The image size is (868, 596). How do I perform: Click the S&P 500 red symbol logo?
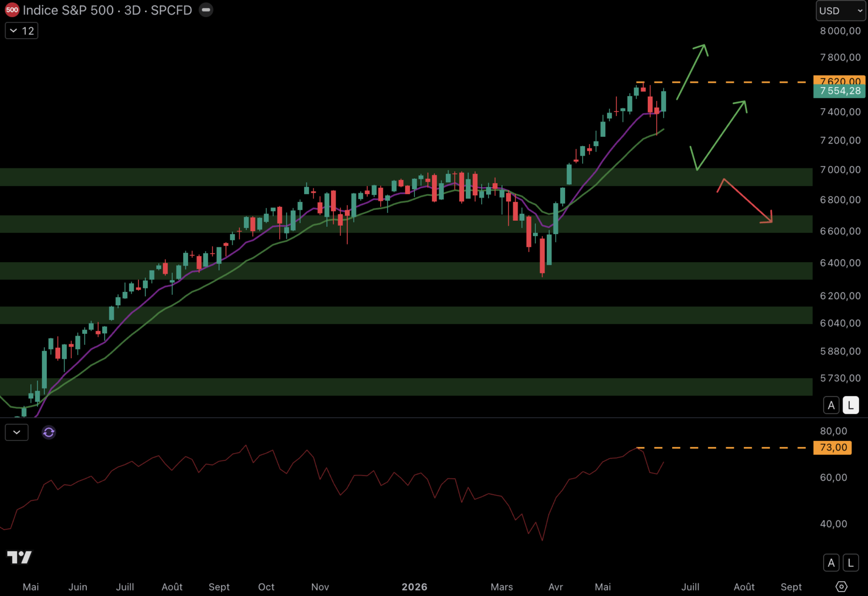pyautogui.click(x=12, y=10)
